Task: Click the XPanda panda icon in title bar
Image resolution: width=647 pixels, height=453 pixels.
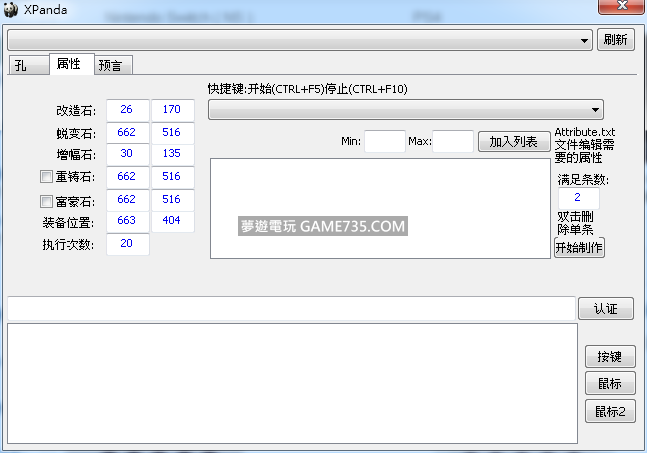Action: tap(11, 9)
